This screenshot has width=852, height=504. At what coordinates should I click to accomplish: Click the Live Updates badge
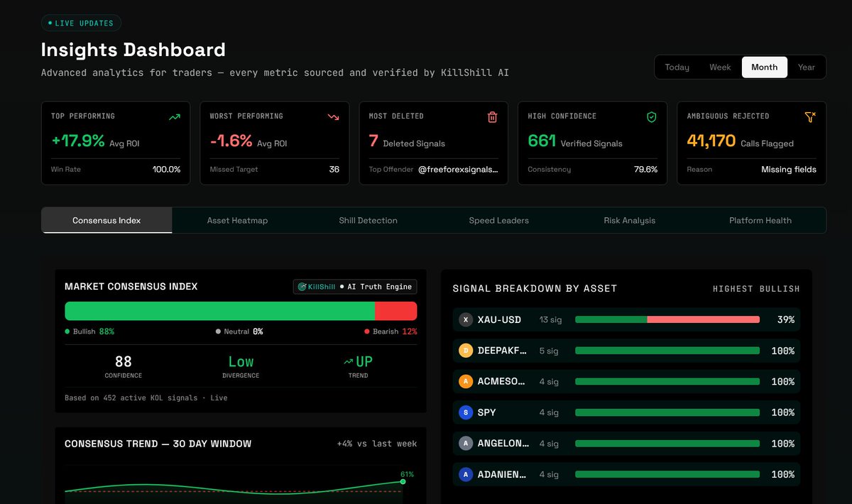coord(81,23)
